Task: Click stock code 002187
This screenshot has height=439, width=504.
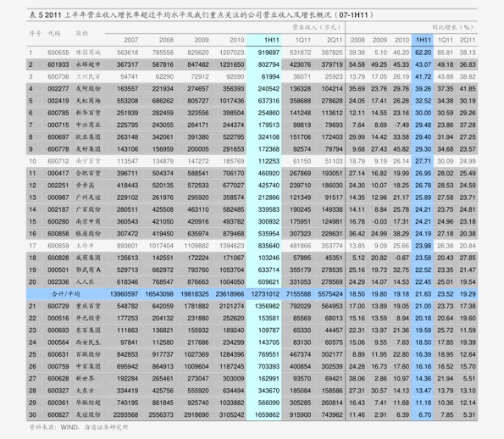Action: pos(58,209)
